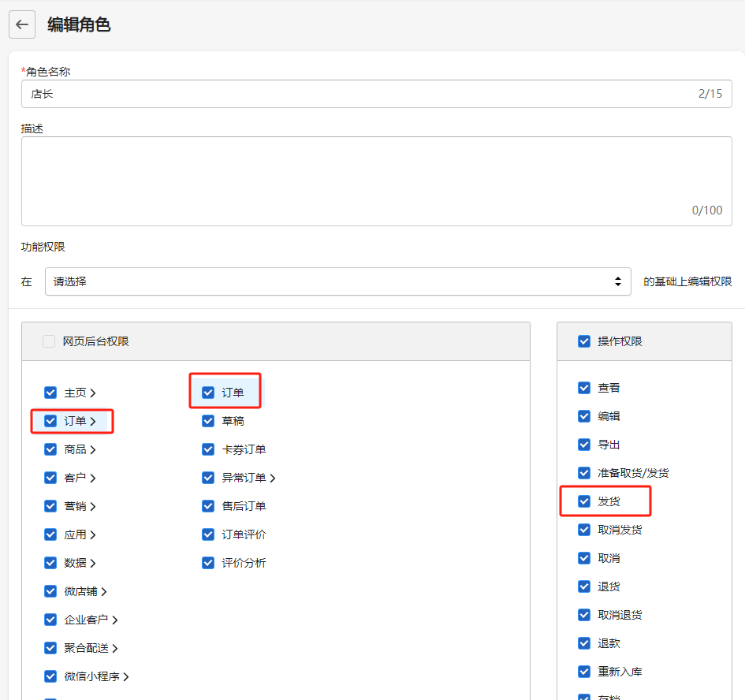Uncheck the 导出 operation checkbox

coord(584,445)
